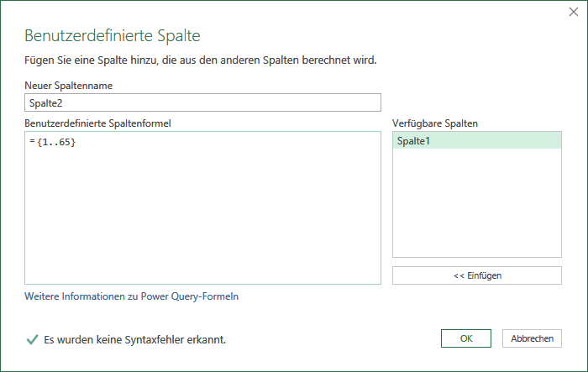Click into the custom column formula box

tap(202, 207)
